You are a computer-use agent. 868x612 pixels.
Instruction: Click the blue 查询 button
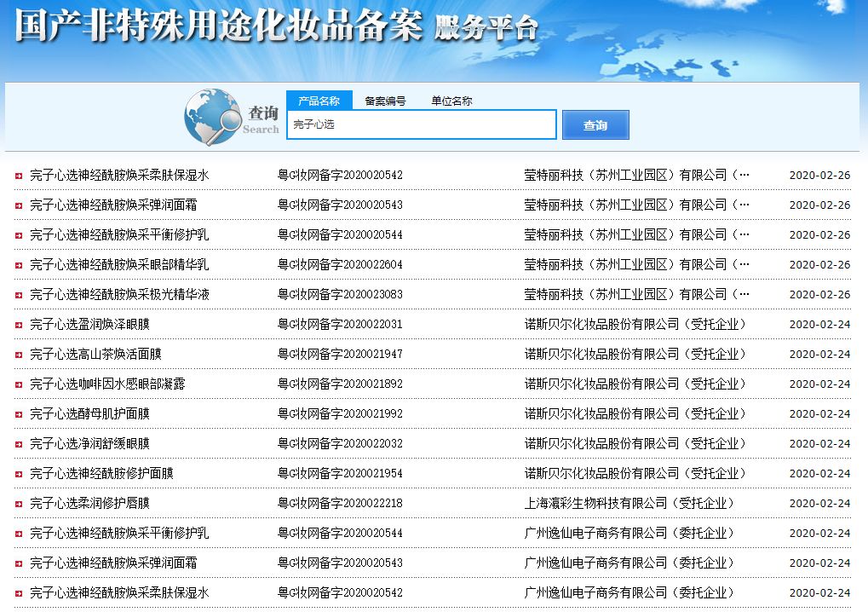click(595, 124)
